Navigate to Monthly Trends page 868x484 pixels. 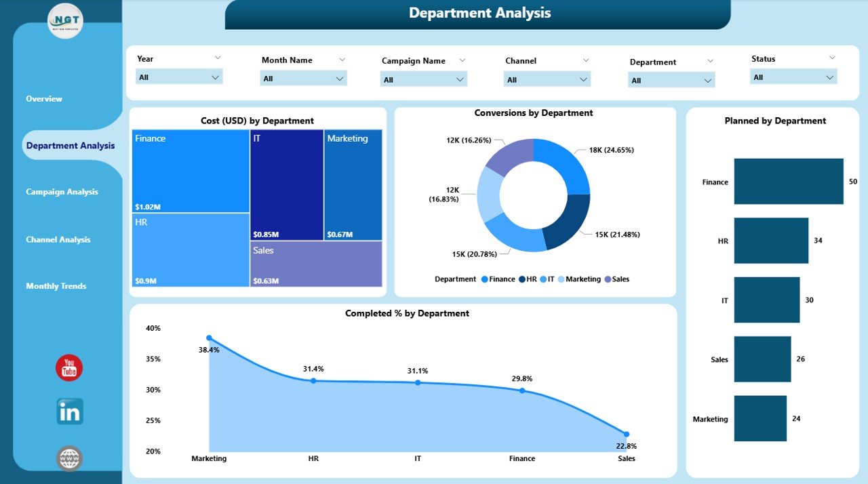click(56, 286)
